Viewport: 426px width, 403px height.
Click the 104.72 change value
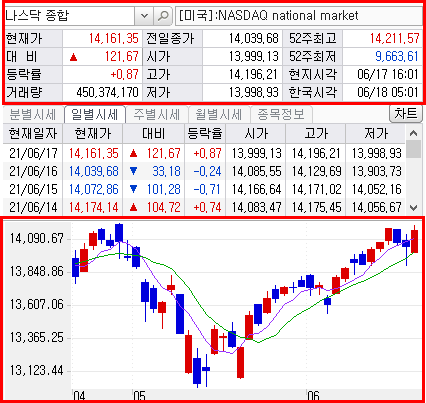(x=164, y=207)
